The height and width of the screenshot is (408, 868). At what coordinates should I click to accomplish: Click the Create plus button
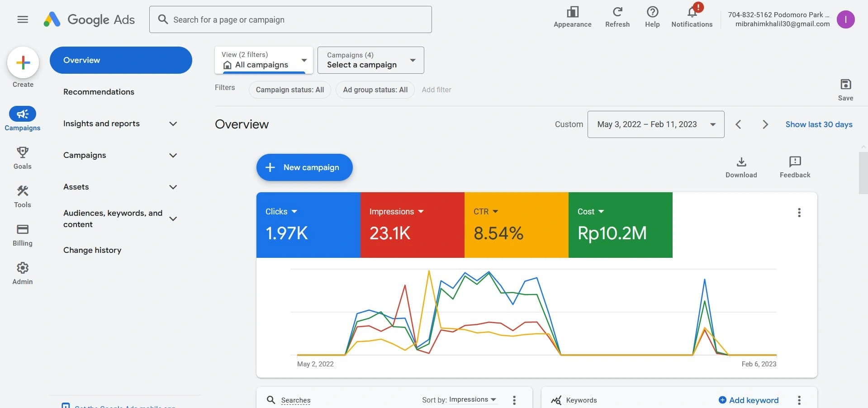point(23,63)
